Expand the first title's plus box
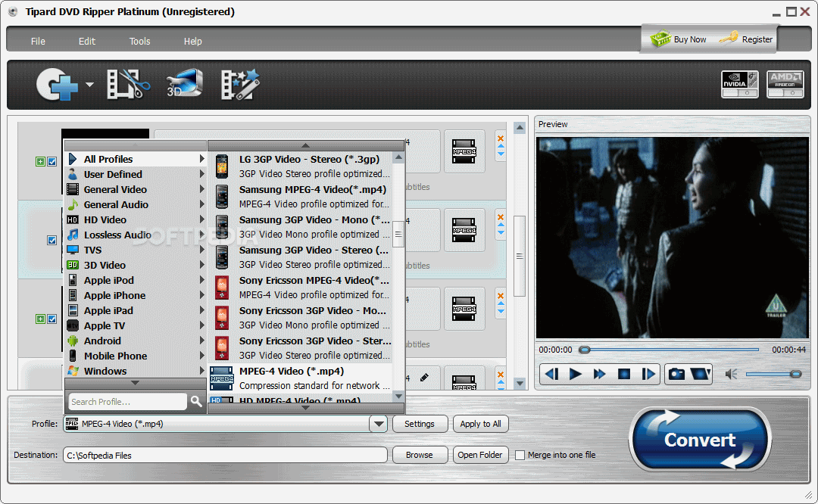 click(40, 162)
